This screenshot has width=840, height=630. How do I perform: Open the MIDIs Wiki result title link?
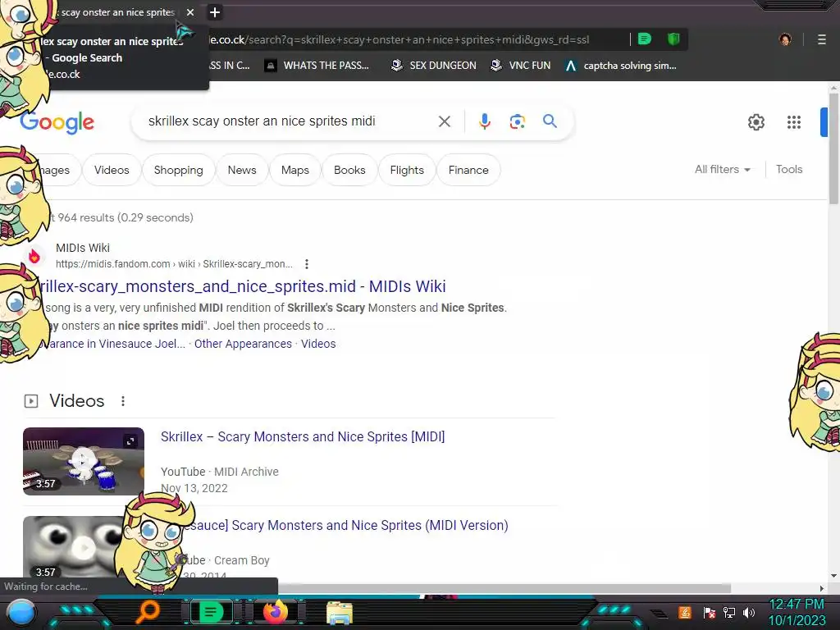pyautogui.click(x=241, y=286)
